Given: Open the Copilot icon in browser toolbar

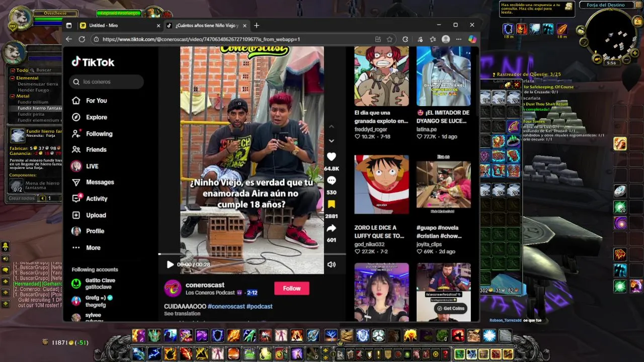Looking at the screenshot, I should (472, 39).
